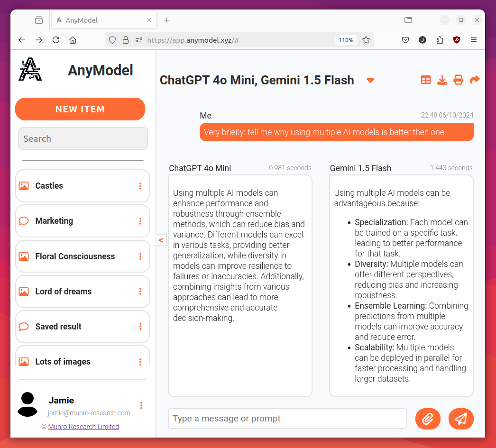
Task: Create a new item with NEW ITEM
Action: 80,109
